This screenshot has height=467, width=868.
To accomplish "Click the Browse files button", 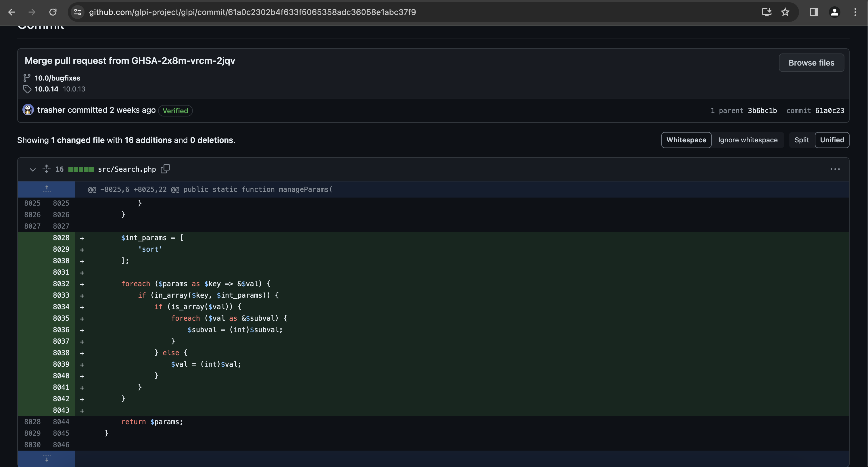I will tap(811, 63).
